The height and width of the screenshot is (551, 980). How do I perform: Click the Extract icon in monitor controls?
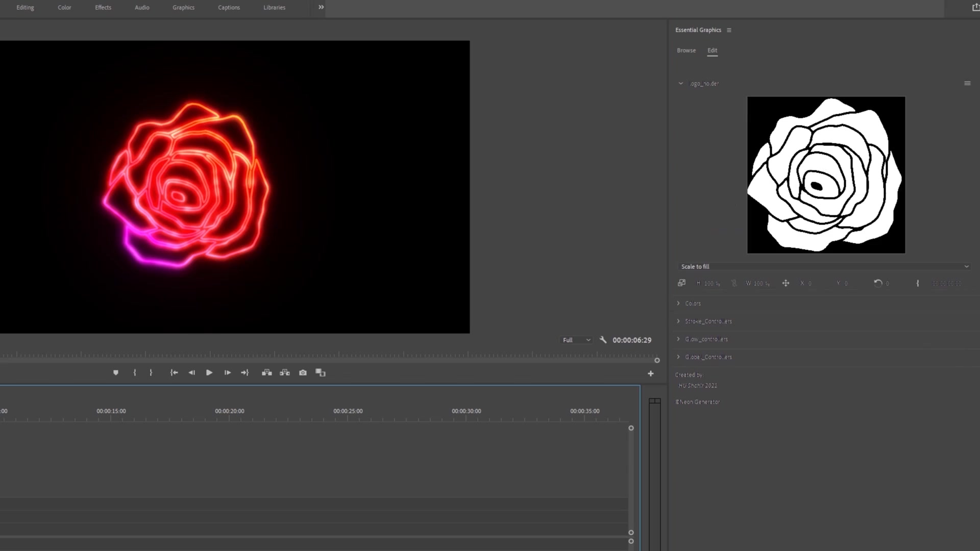point(285,373)
